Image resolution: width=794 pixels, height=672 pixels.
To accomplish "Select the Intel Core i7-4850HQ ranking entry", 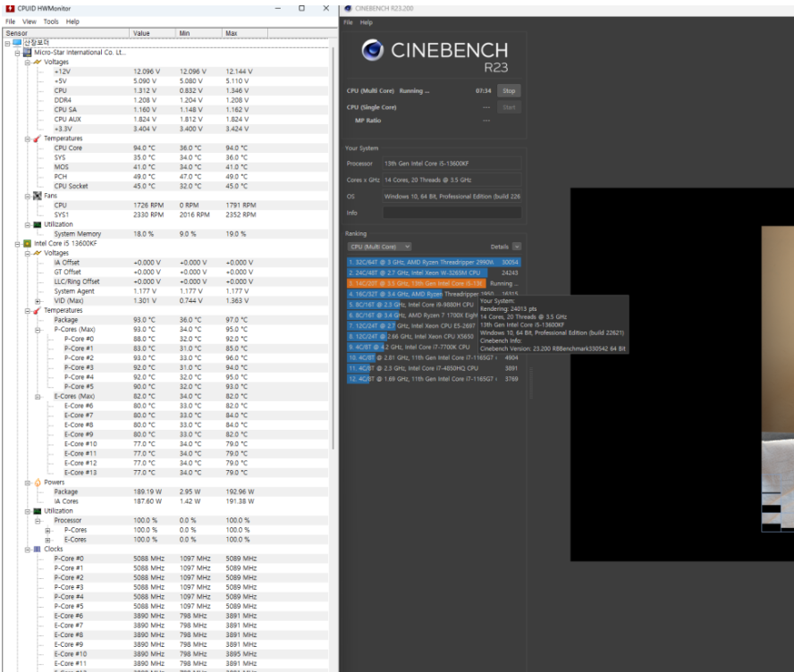I will click(x=434, y=368).
